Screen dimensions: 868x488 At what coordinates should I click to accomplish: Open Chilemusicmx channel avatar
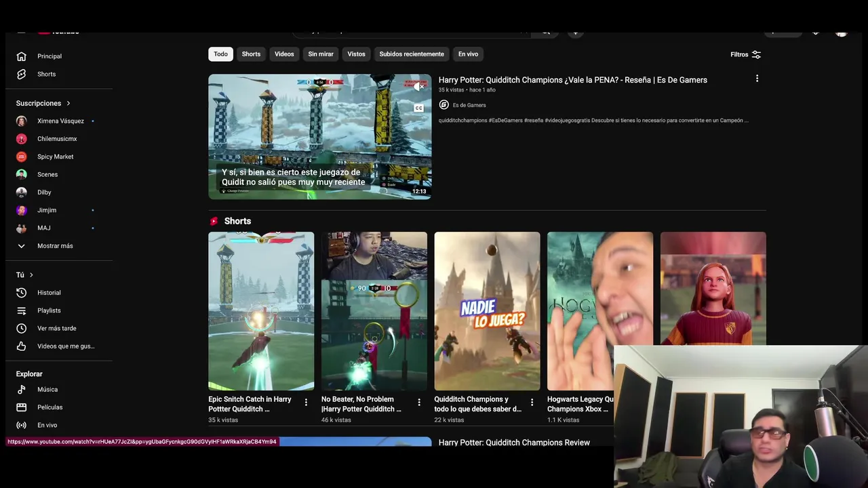(21, 139)
